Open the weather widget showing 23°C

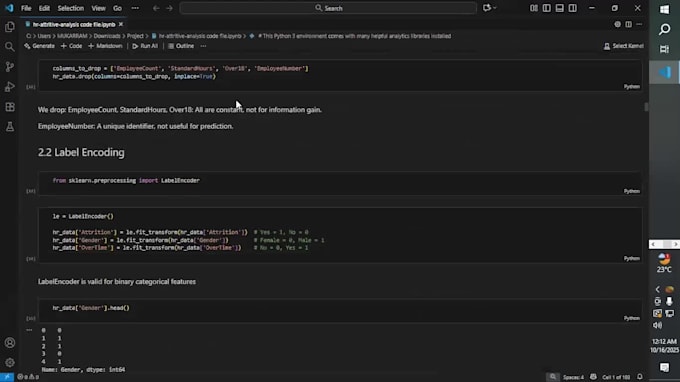(664, 263)
